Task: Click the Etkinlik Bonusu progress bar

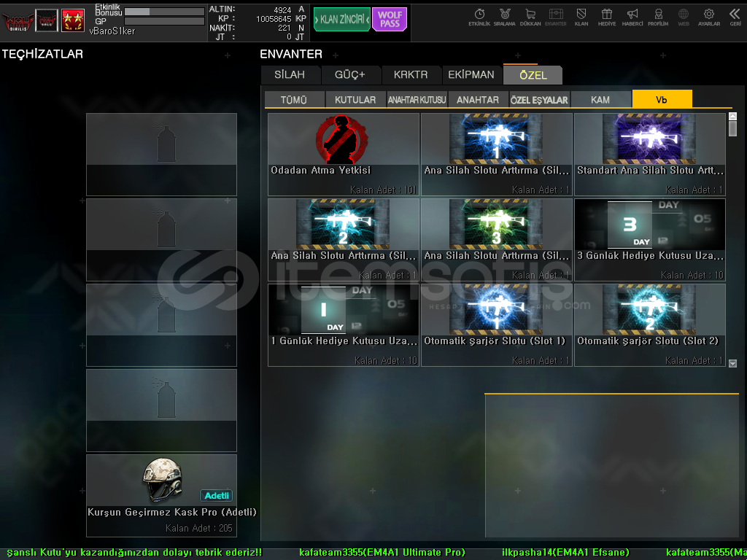Action: tap(164, 12)
